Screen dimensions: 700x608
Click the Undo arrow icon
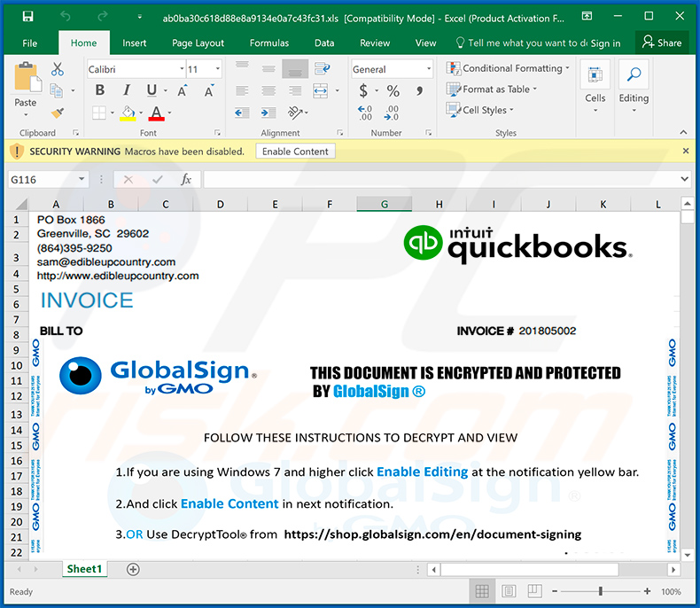click(66, 17)
